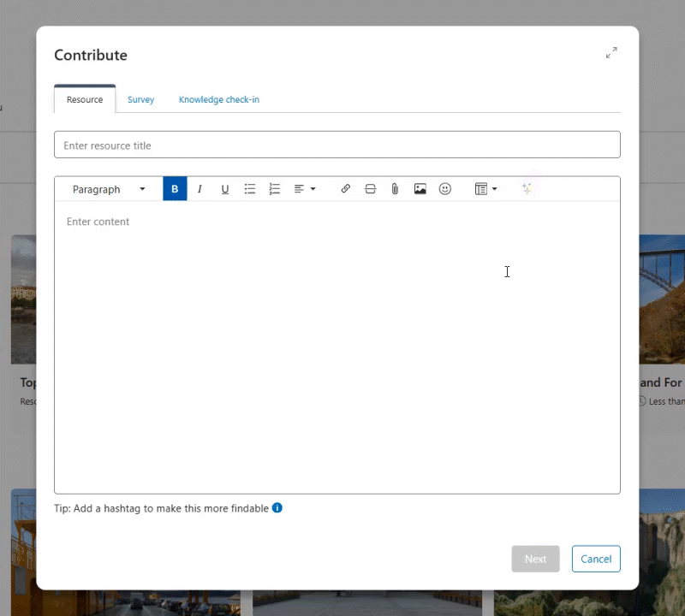Insert a hyperlink using the link icon

pos(345,188)
